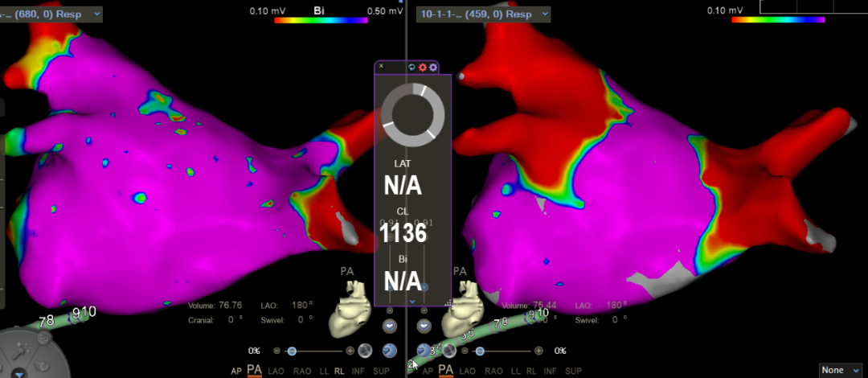Viewport: 868px width, 378px height.
Task: Select RL view in the left map
Action: (x=339, y=371)
